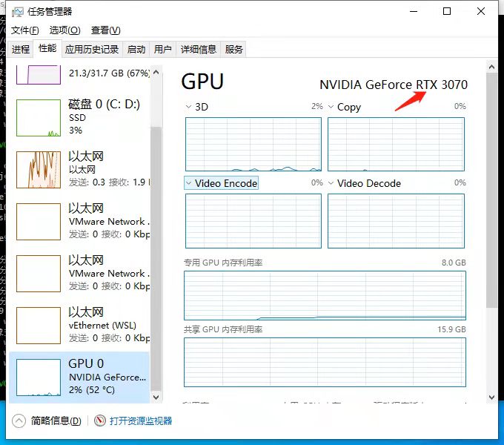Click the NVIDIA GeForce RTX 3070 title text

point(394,85)
